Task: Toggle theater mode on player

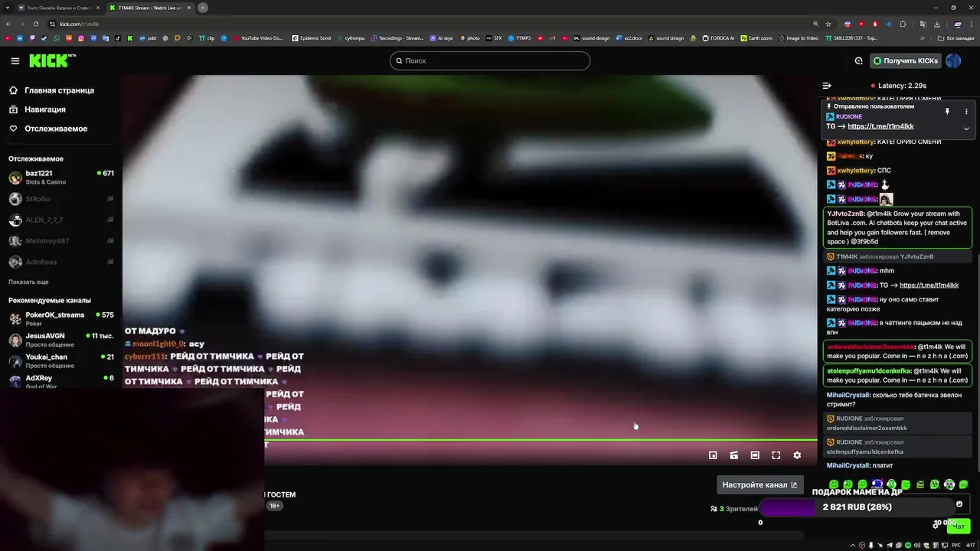Action: point(755,455)
